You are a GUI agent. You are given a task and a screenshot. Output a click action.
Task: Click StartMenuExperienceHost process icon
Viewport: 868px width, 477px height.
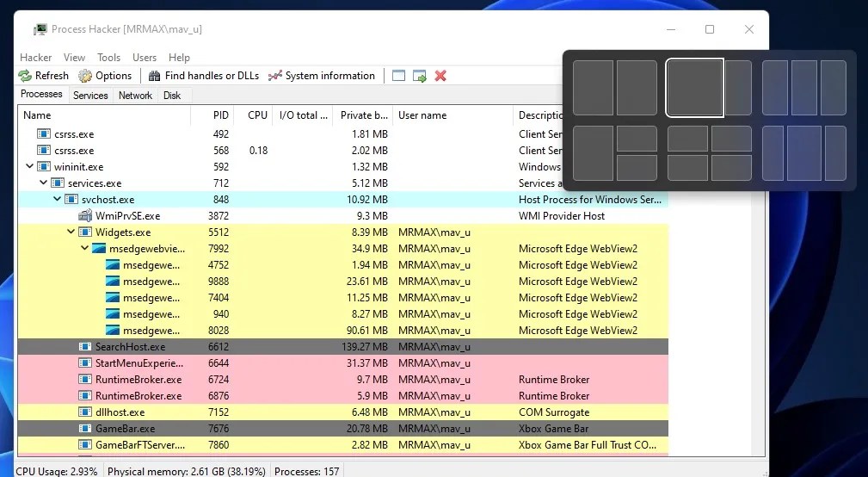click(x=84, y=362)
